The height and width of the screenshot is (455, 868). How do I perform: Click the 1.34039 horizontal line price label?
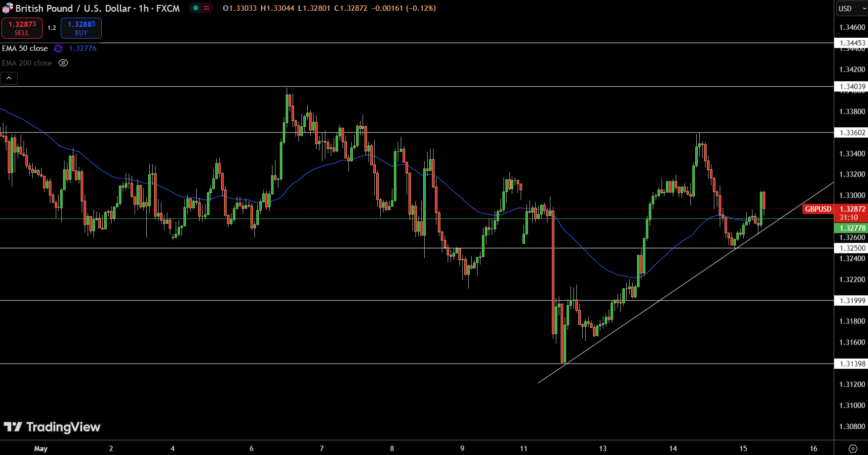tap(852, 87)
